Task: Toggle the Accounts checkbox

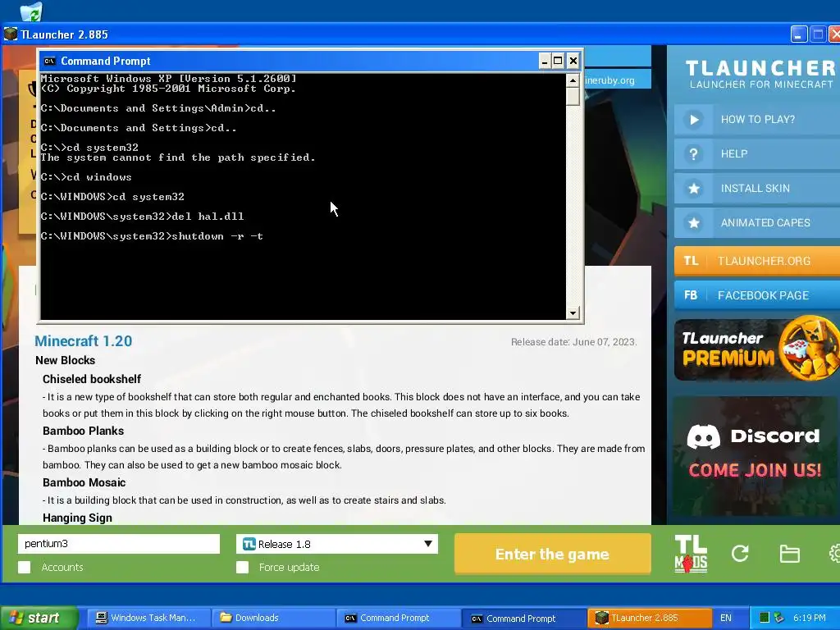Action: tap(24, 568)
